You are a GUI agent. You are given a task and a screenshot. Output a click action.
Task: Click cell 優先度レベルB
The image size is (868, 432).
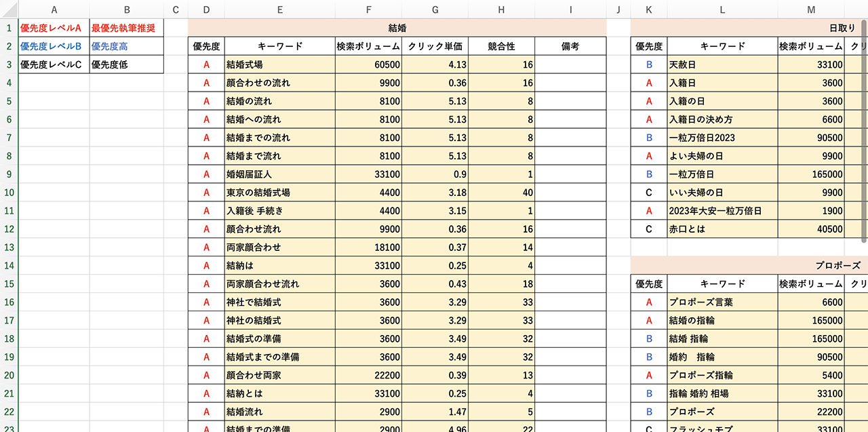pos(54,46)
